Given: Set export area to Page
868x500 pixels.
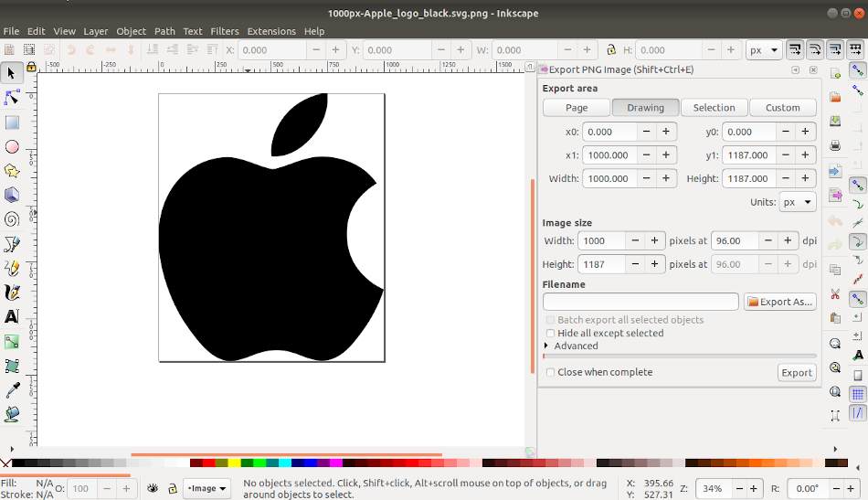Looking at the screenshot, I should point(577,108).
